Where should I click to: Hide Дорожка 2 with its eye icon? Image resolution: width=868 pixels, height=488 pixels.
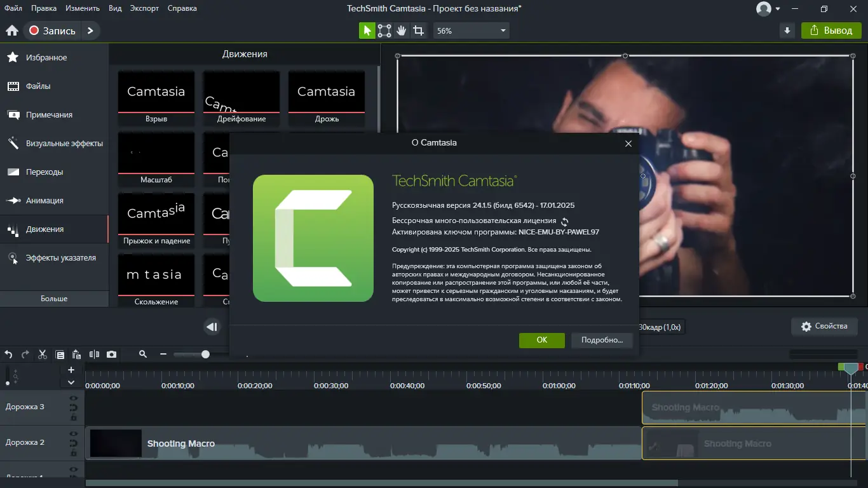pos(74,434)
